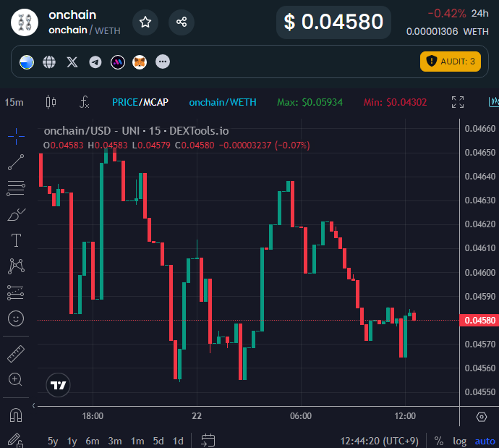499x448 pixels.
Task: Select the ruler measure tool
Action: (16, 354)
